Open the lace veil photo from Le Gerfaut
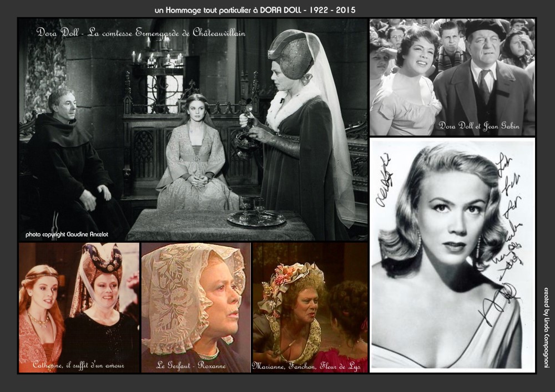 [196, 308]
